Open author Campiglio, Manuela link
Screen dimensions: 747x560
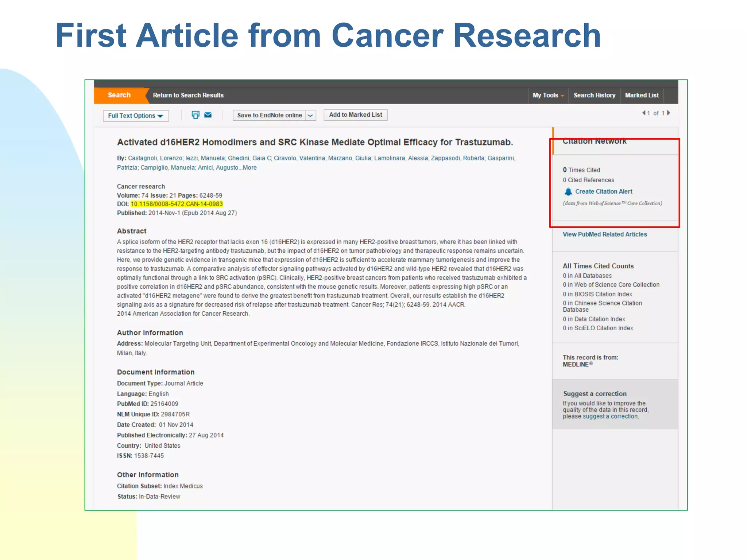pos(167,168)
